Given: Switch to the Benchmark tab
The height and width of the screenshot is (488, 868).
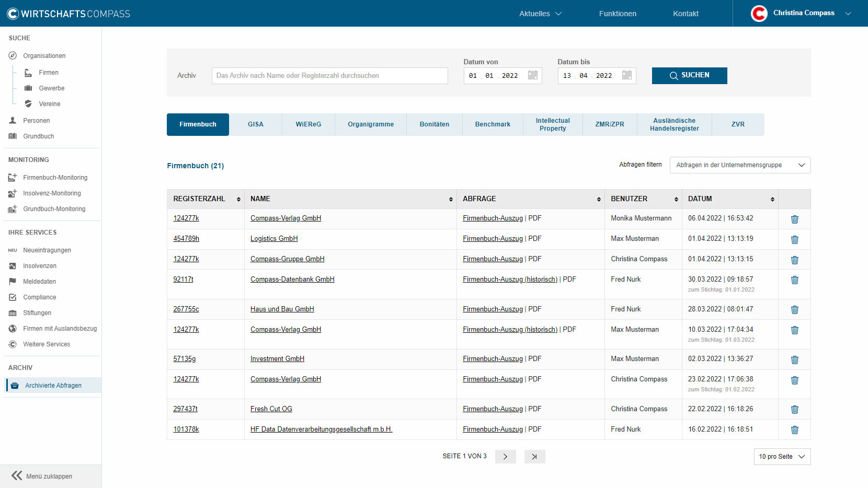Looking at the screenshot, I should (493, 124).
